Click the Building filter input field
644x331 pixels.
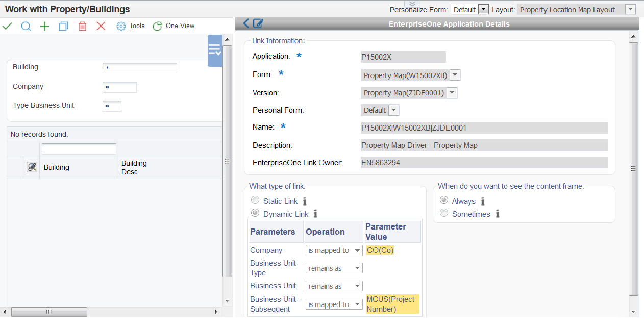pyautogui.click(x=140, y=68)
